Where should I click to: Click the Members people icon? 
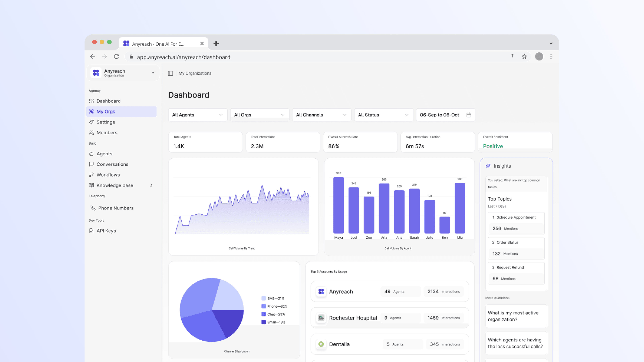92,132
